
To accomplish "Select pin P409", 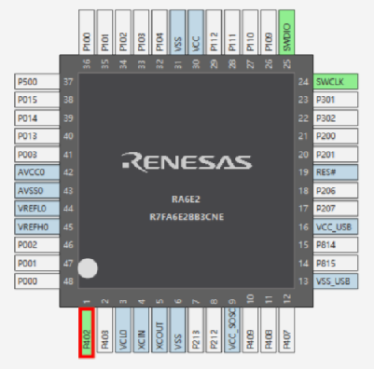I will pyautogui.click(x=250, y=330).
